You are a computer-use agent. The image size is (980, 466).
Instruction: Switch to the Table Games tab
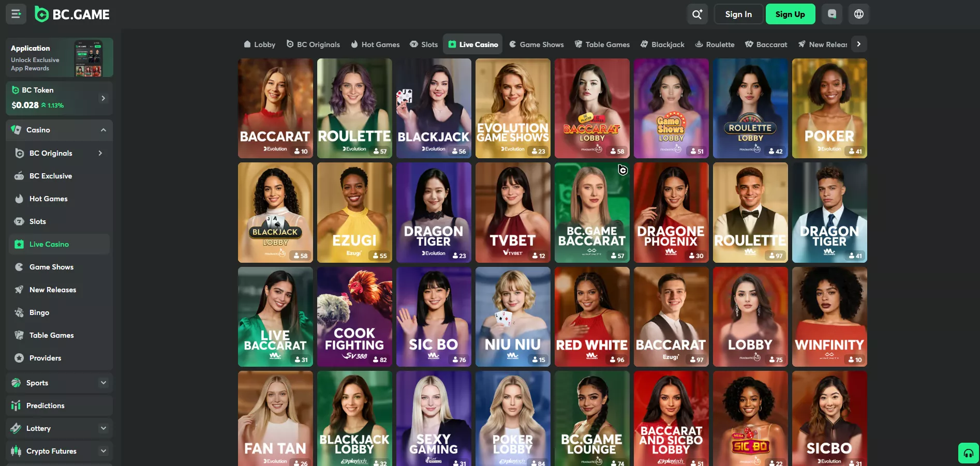tap(602, 44)
